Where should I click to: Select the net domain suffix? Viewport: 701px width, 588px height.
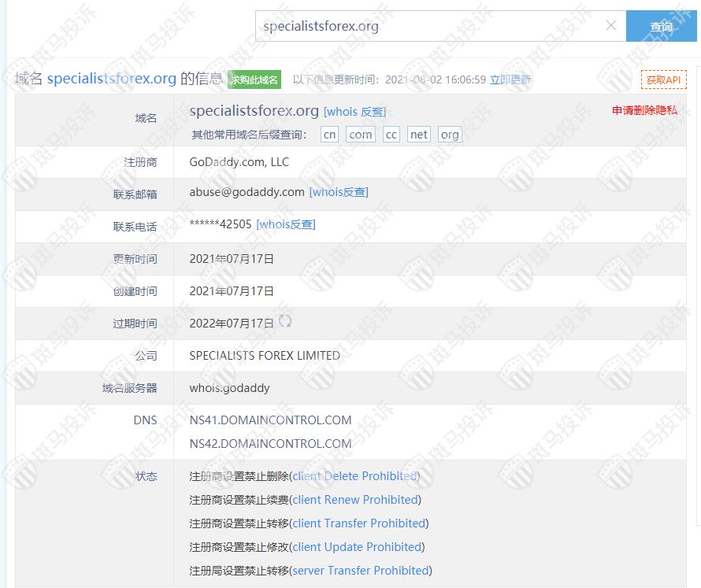[419, 135]
